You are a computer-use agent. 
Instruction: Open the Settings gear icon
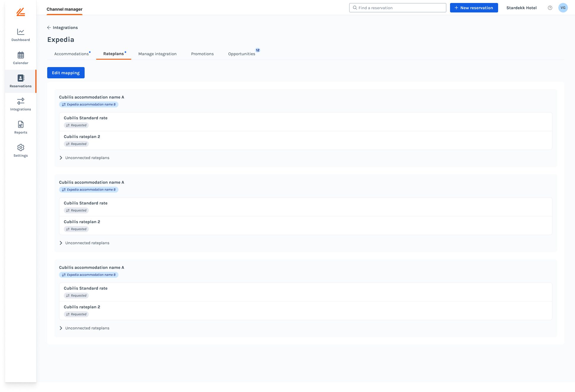point(20,148)
